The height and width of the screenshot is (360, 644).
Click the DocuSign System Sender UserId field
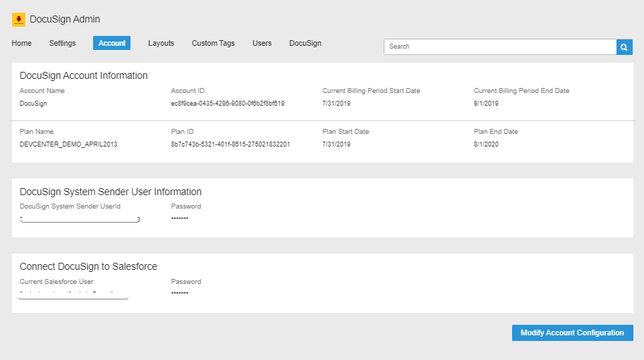coord(80,220)
